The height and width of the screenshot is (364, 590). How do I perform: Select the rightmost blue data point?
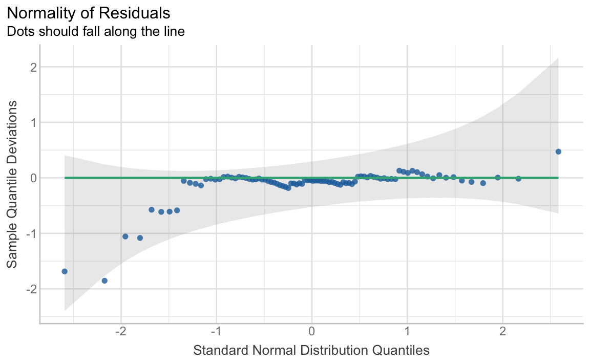pos(558,152)
